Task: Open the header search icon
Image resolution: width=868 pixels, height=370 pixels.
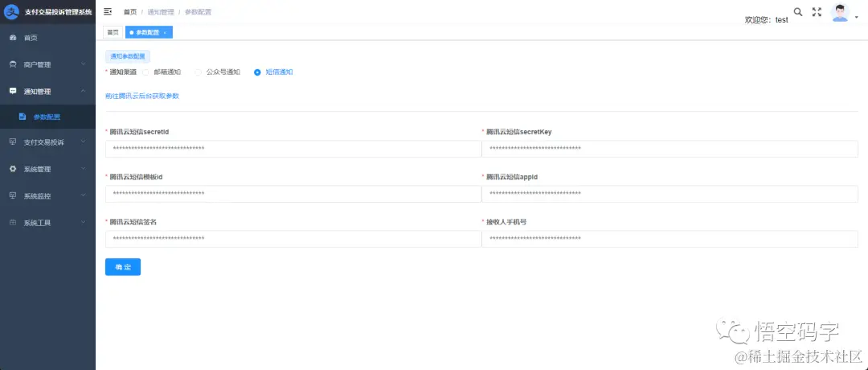Action: click(x=798, y=11)
